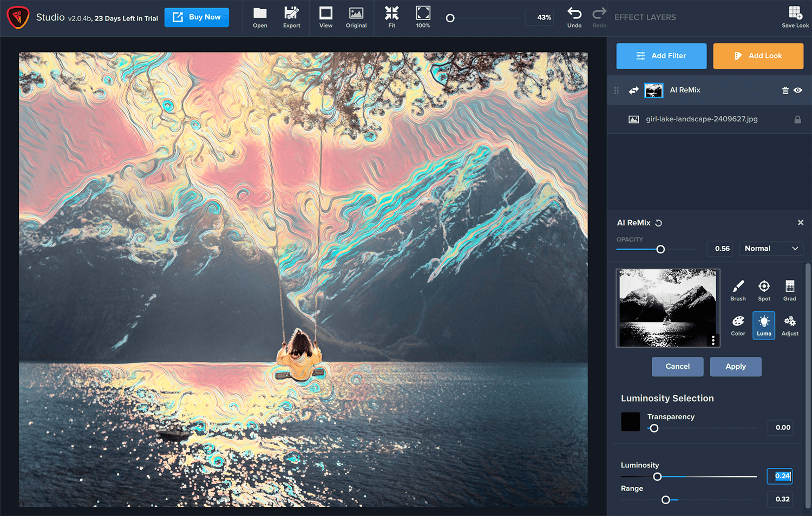Viewport: 812px width, 516px height.
Task: Click the Save Look icon
Action: (795, 17)
